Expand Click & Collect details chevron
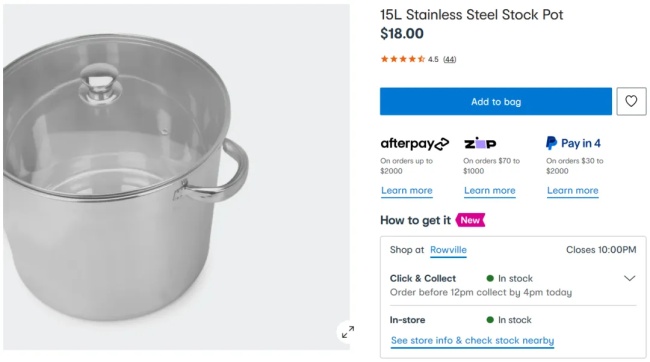650x362 pixels. pyautogui.click(x=629, y=278)
